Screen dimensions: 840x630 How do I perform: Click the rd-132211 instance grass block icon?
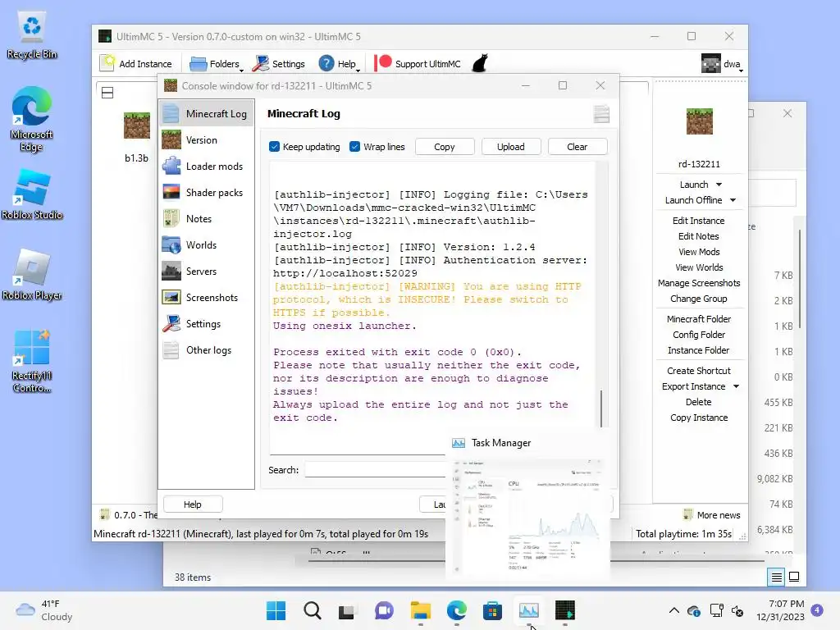click(699, 121)
